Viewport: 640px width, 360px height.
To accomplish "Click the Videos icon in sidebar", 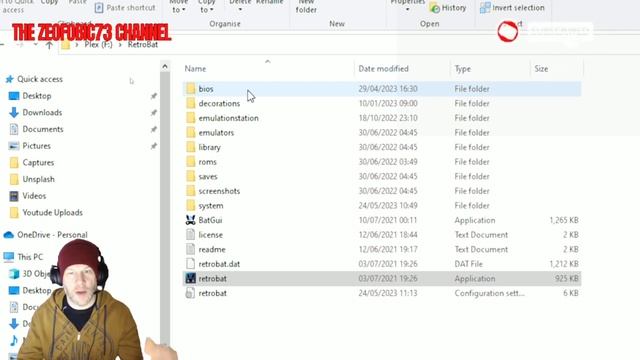I will coord(14,196).
